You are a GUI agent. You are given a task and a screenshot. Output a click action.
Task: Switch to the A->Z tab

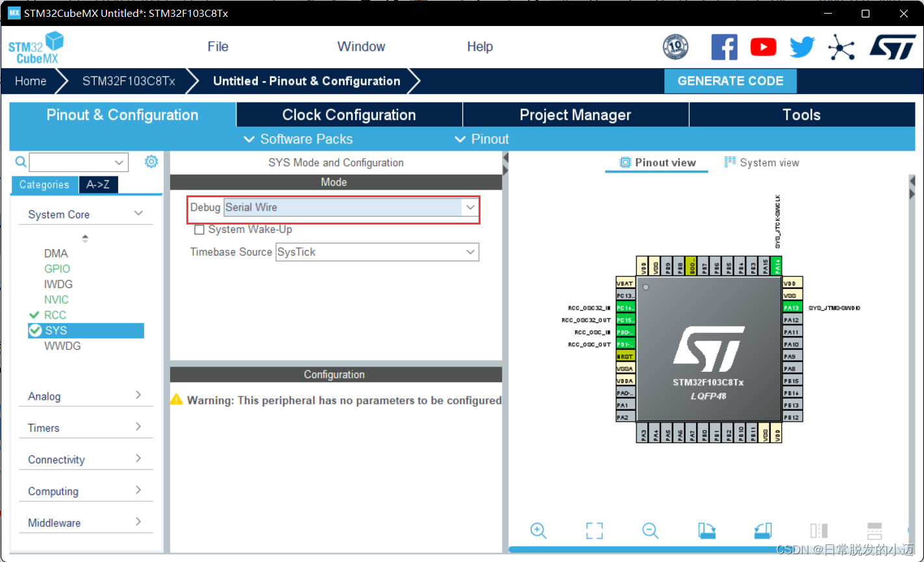point(98,185)
